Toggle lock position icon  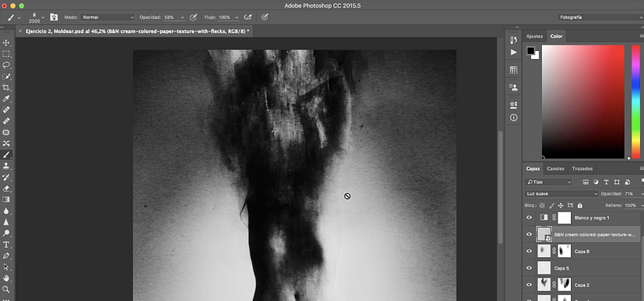pos(561,205)
